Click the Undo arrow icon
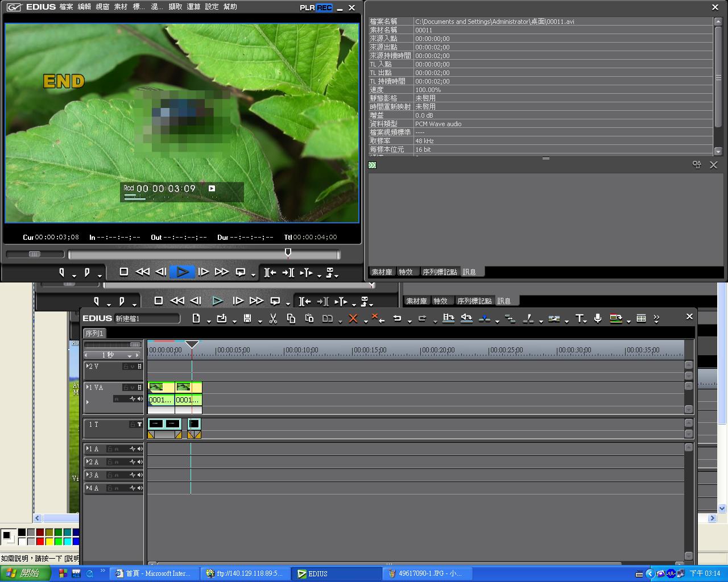Image resolution: width=728 pixels, height=582 pixels. (x=398, y=318)
